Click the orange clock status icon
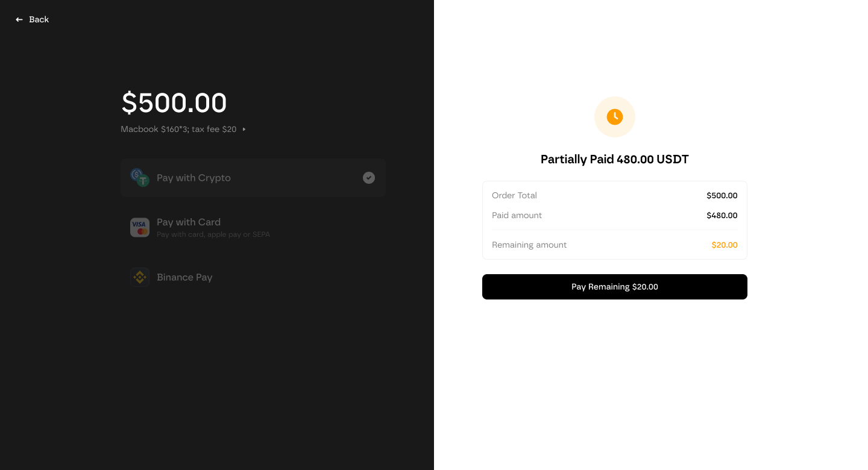Viewport: 868px width, 470px height. tap(615, 117)
